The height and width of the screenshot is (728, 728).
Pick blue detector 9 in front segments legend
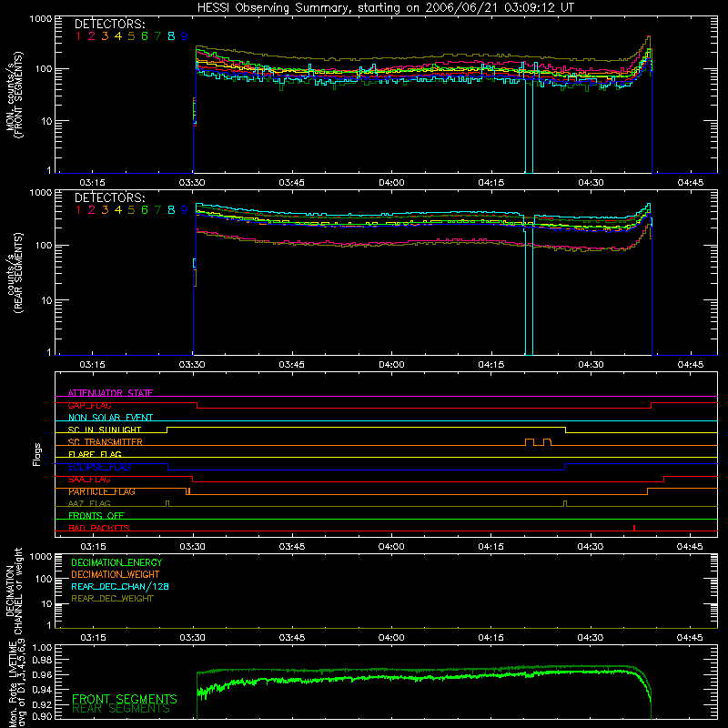185,36
